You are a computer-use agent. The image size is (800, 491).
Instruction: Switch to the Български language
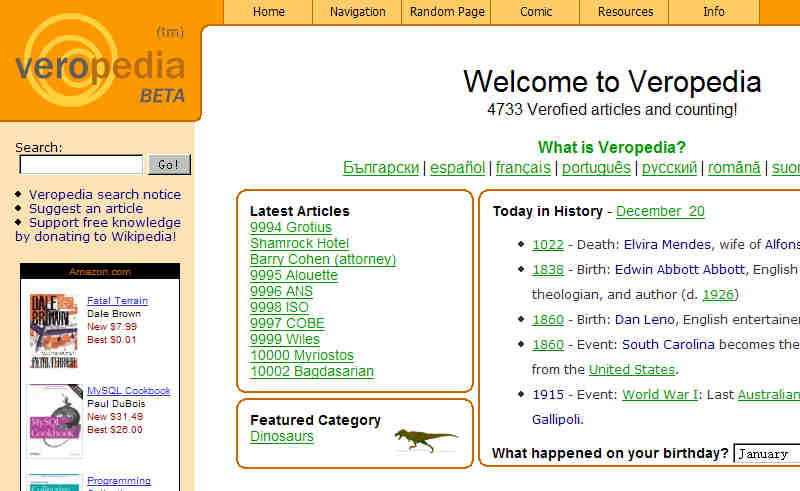coord(381,167)
